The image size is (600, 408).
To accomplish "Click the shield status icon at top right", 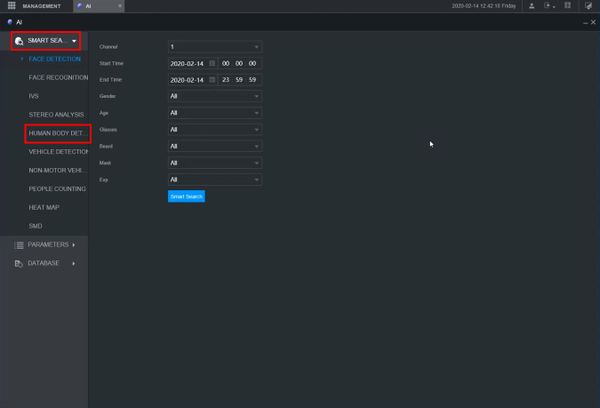I will coord(589,6).
